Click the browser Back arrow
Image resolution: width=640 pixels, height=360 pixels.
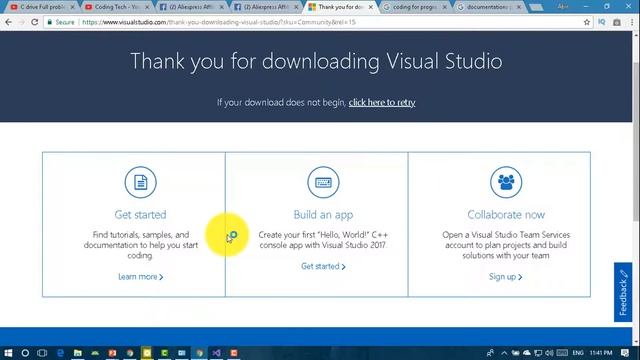pos(9,22)
